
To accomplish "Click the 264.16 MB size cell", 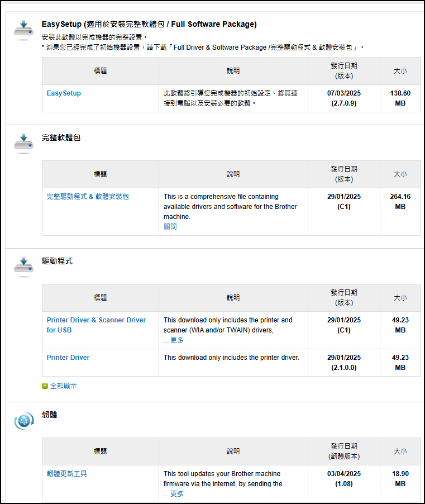I will click(x=400, y=212).
